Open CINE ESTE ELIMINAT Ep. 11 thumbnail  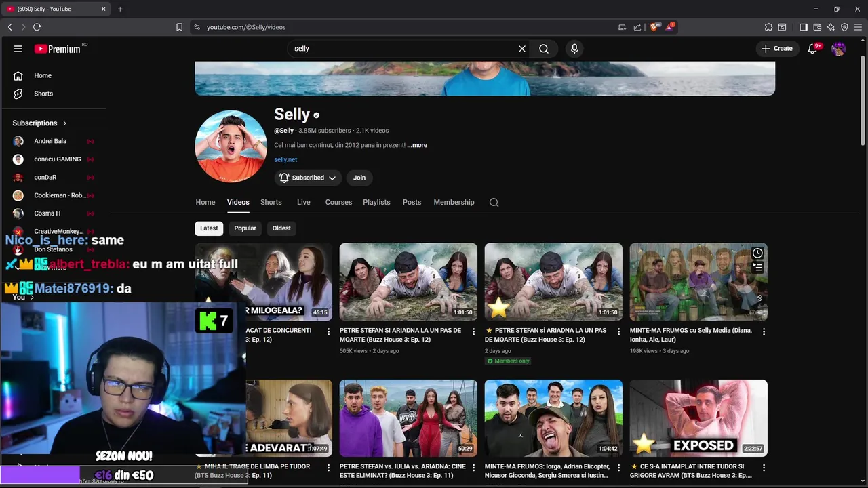[408, 418]
